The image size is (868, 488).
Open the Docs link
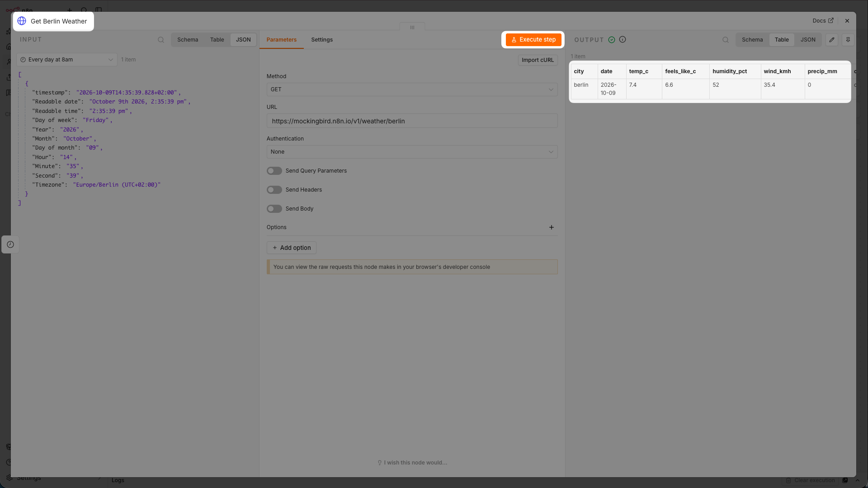[x=823, y=21]
